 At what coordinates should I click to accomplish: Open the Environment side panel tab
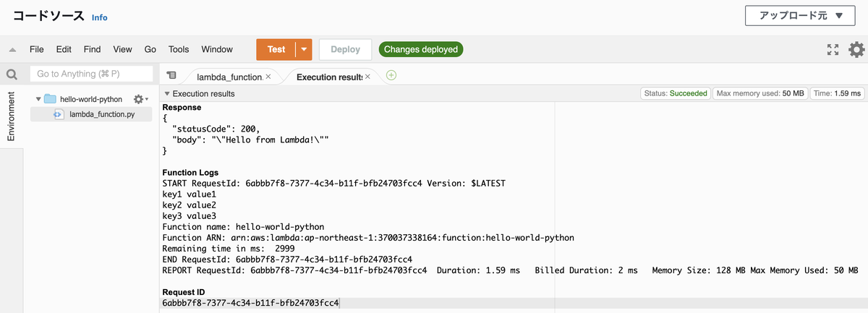11,116
